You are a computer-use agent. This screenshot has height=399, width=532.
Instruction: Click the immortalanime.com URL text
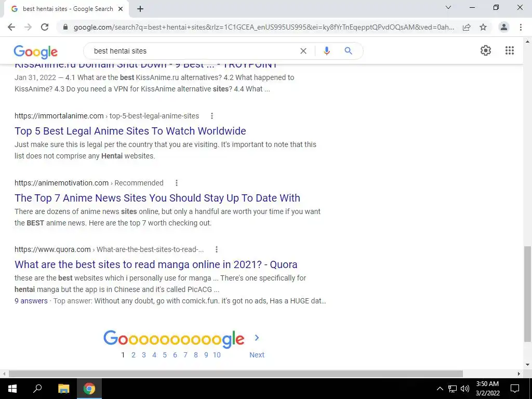(x=59, y=116)
